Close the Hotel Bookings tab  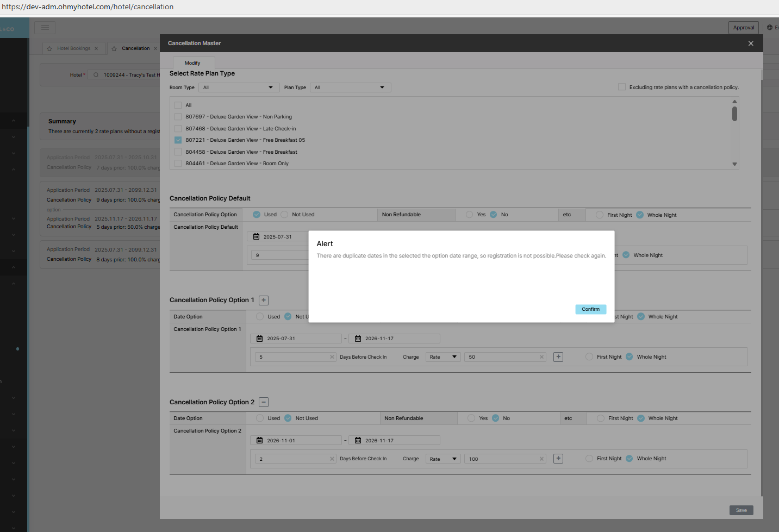[x=96, y=48]
